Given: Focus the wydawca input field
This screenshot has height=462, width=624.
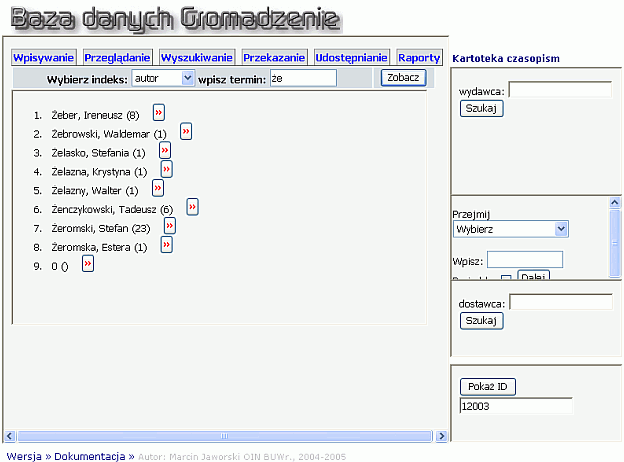Looking at the screenshot, I should 560,90.
